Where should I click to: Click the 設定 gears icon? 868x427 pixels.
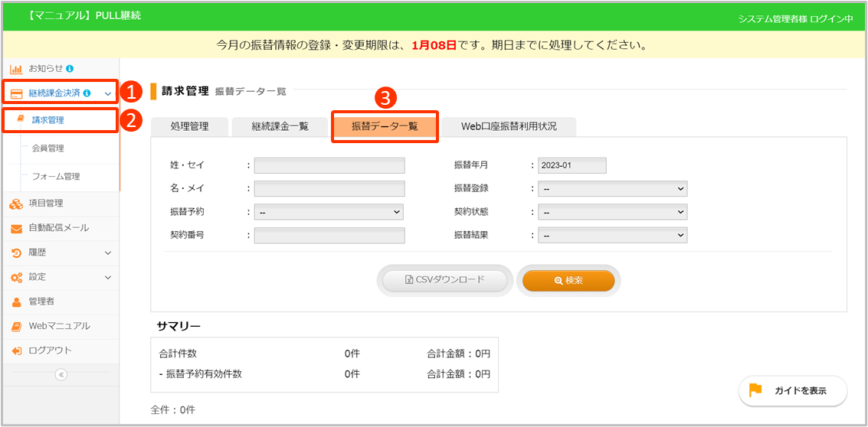tap(15, 277)
